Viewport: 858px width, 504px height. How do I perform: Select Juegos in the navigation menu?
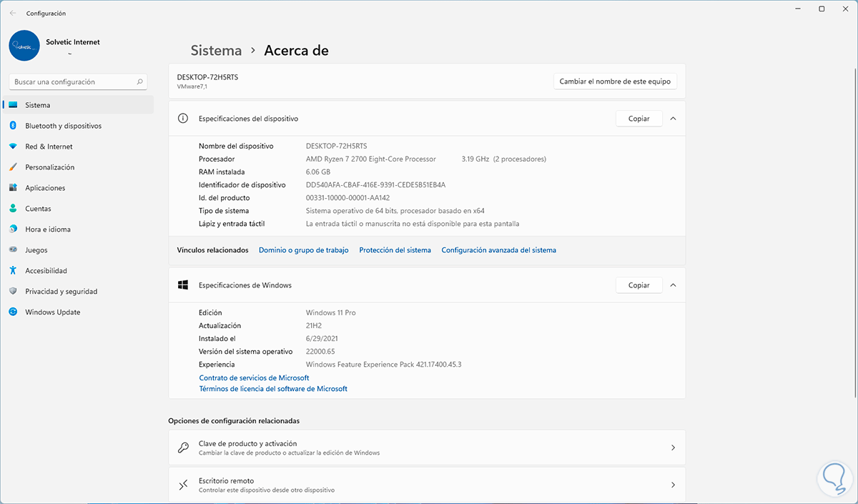tap(36, 250)
